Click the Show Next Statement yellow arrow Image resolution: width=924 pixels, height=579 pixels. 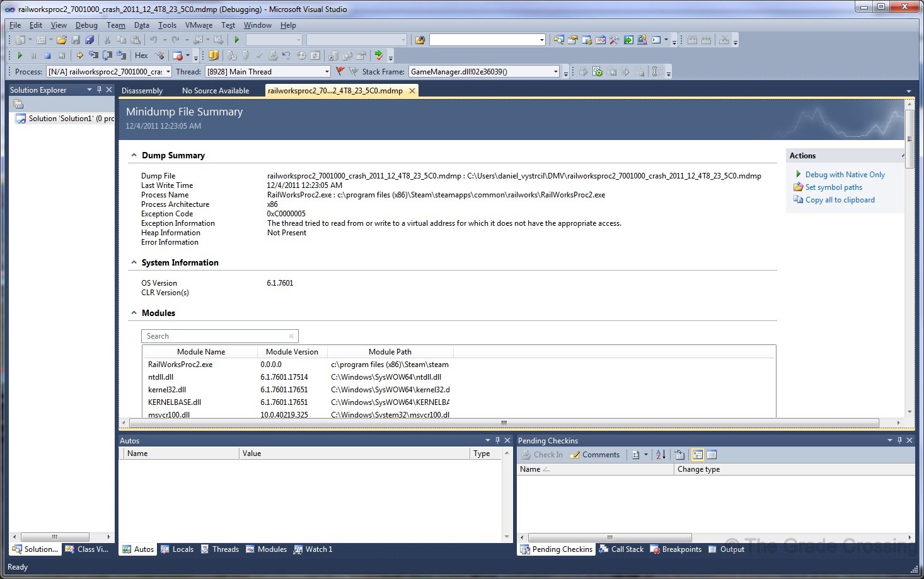tap(79, 56)
